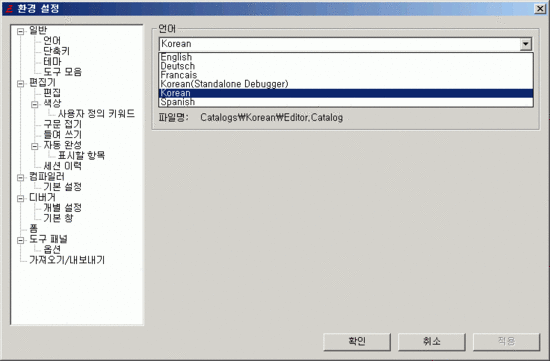
Task: Choose highlighted Korean list option
Action: [346, 93]
